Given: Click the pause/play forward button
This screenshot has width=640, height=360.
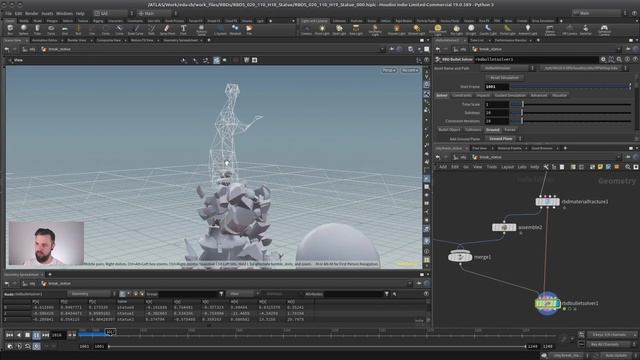Looking at the screenshot, I should pyautogui.click(x=36, y=335).
